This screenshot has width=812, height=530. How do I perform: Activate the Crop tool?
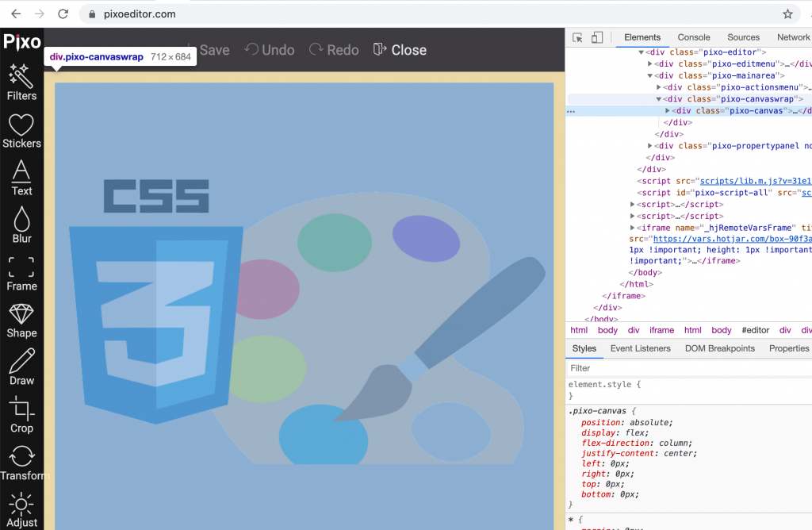click(21, 415)
